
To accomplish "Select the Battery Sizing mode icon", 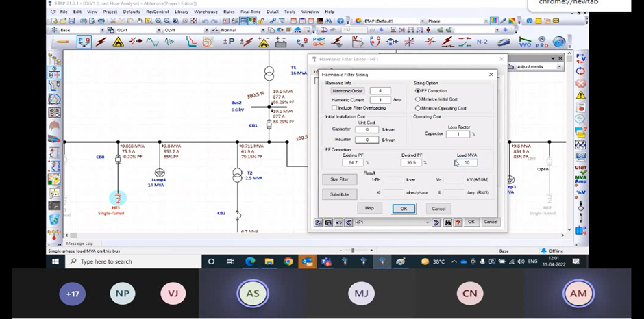I will click(282, 42).
